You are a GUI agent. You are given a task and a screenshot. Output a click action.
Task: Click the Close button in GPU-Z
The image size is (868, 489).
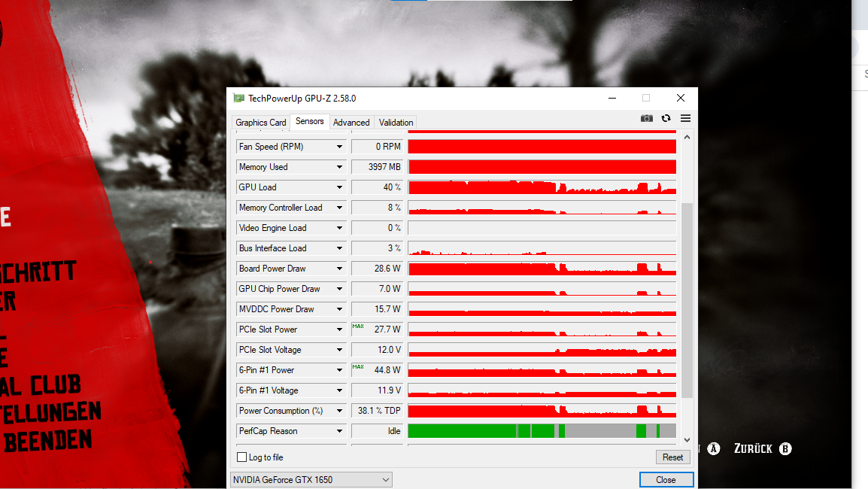[666, 479]
